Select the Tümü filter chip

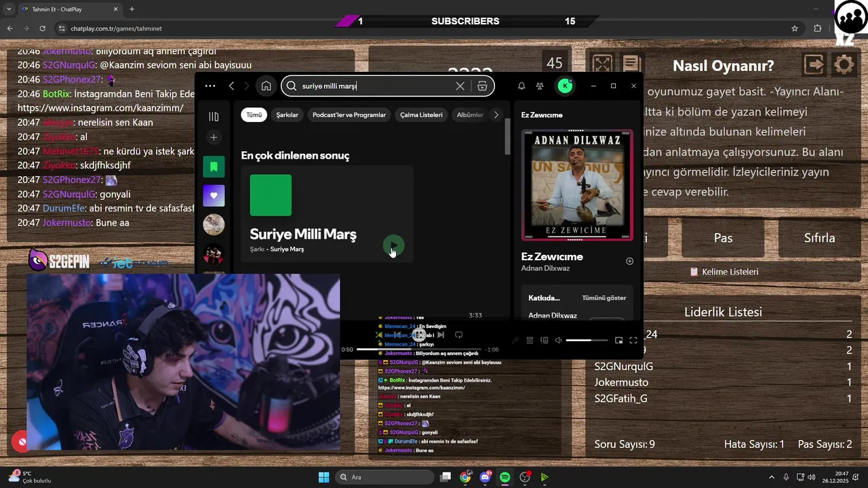point(254,115)
